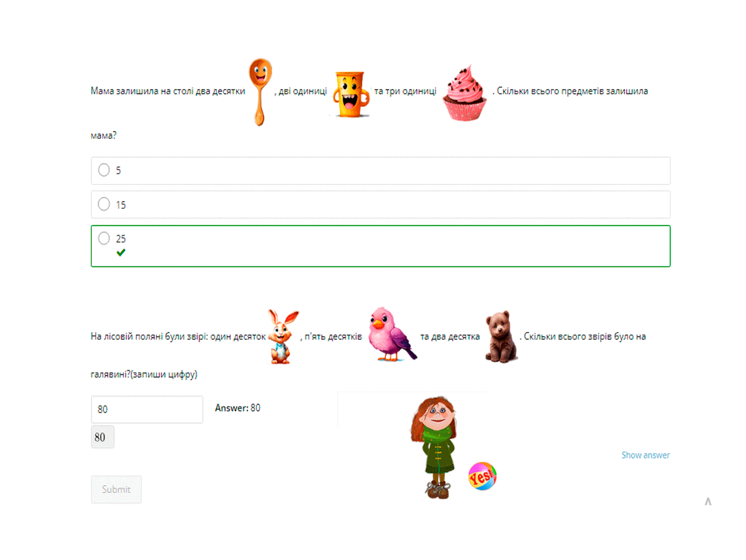Click the pink frosted cupcake image
This screenshot has width=746, height=560.
pos(465,92)
